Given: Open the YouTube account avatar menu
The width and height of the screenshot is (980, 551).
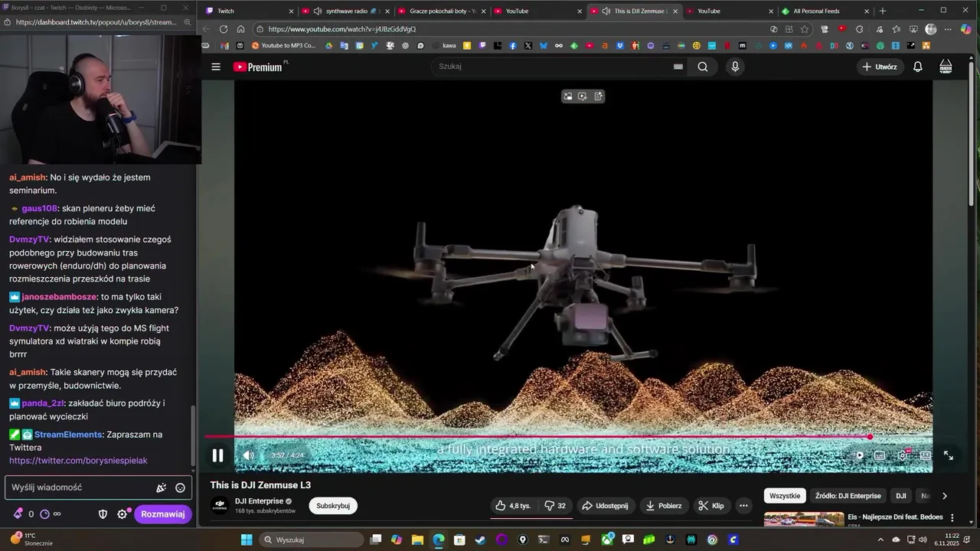Looking at the screenshot, I should coord(946,67).
